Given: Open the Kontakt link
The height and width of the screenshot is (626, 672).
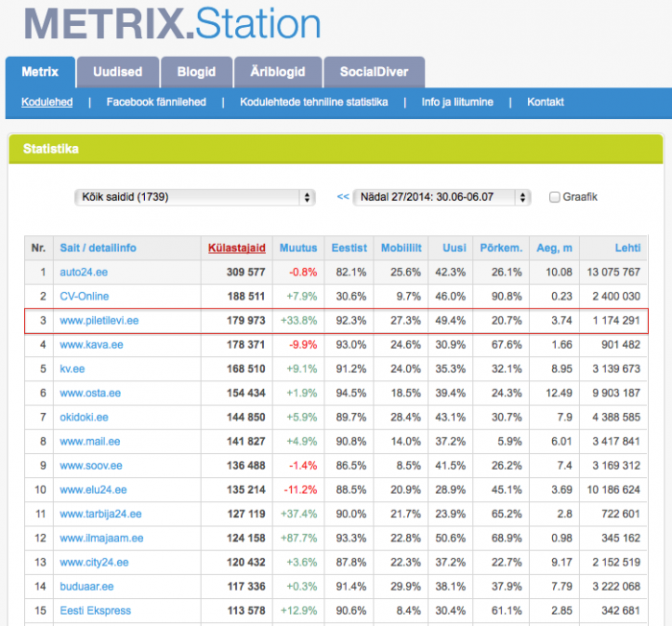Looking at the screenshot, I should [x=545, y=102].
